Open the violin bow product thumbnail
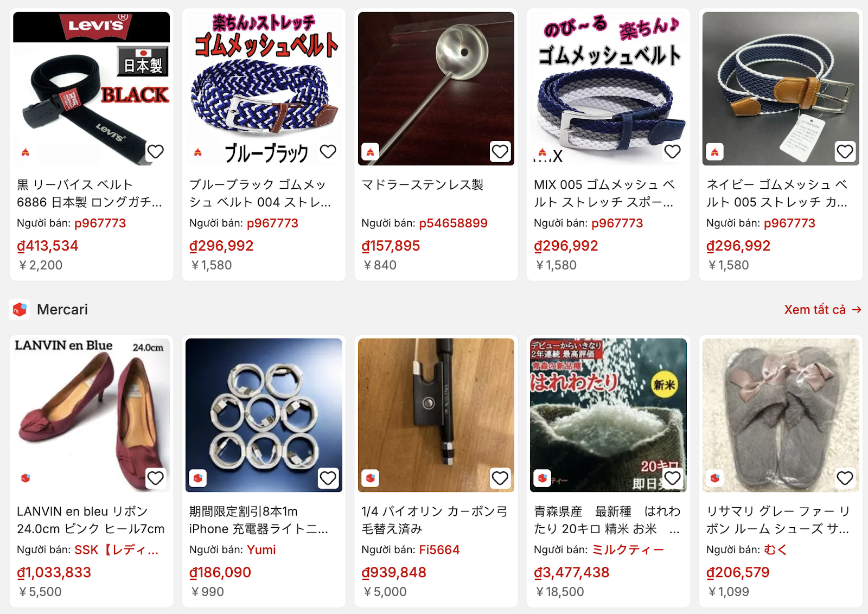This screenshot has width=868, height=614. pos(436,415)
